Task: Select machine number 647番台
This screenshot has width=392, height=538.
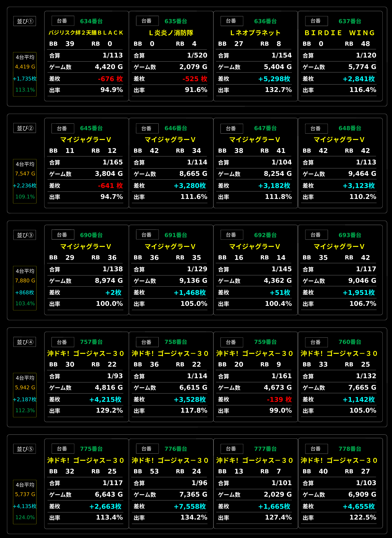Action: pos(265,128)
